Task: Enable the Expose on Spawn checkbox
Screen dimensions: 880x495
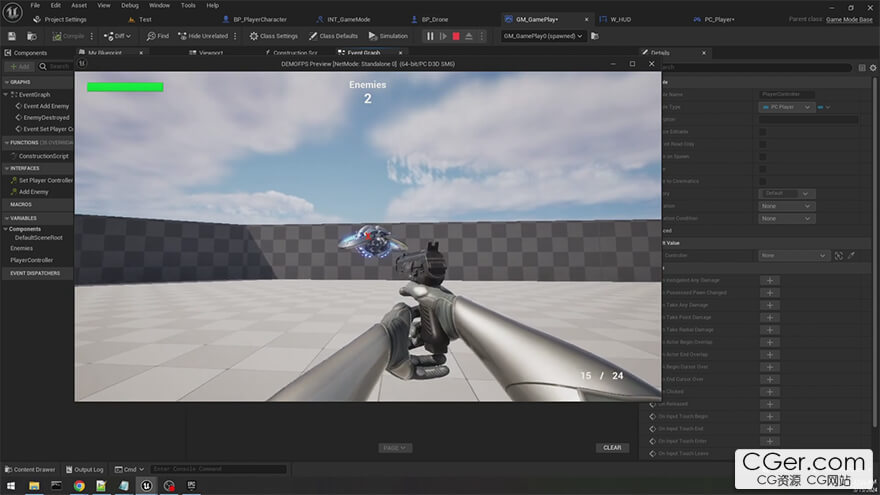Action: [x=762, y=157]
